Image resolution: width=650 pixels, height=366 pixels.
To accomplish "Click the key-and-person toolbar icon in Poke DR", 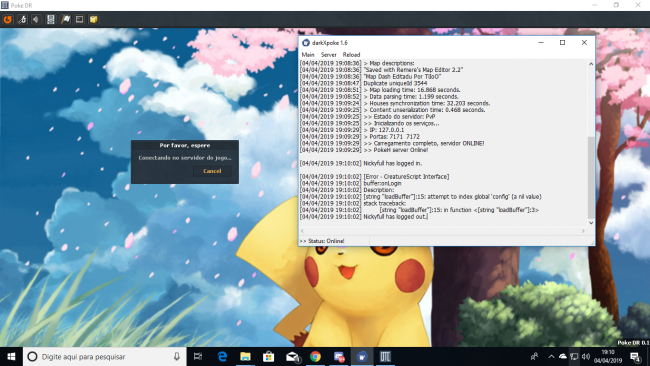I will click(x=22, y=19).
